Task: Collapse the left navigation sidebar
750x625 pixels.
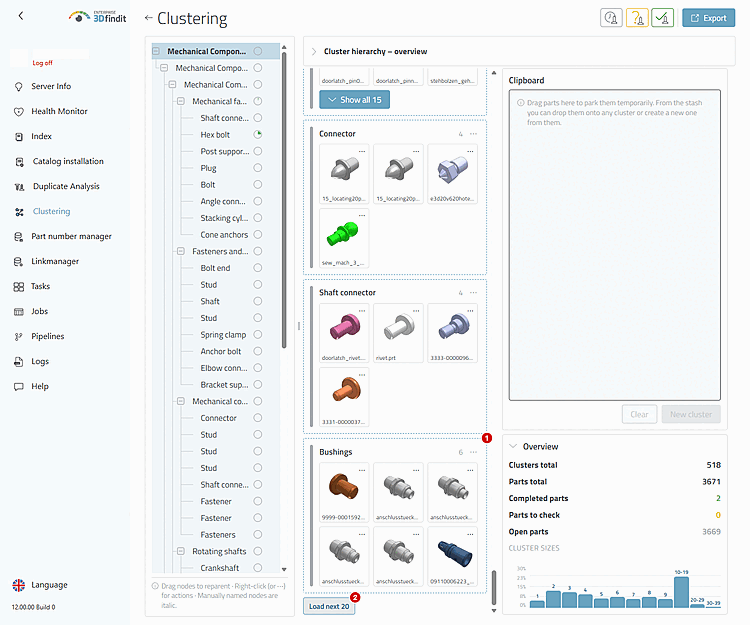Action: point(21,15)
